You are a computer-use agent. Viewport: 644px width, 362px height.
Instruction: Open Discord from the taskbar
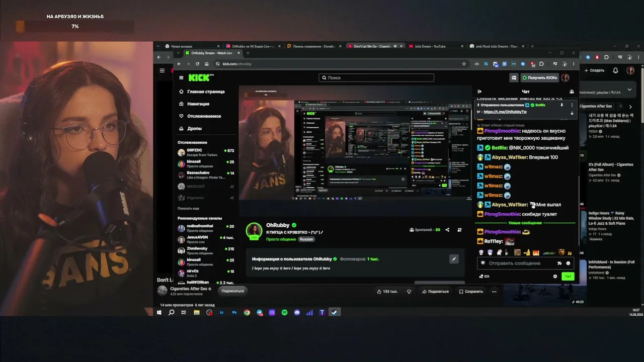pos(297,312)
